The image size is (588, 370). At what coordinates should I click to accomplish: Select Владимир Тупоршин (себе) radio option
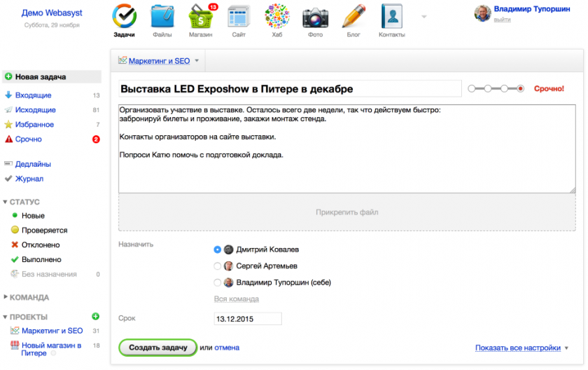click(218, 283)
